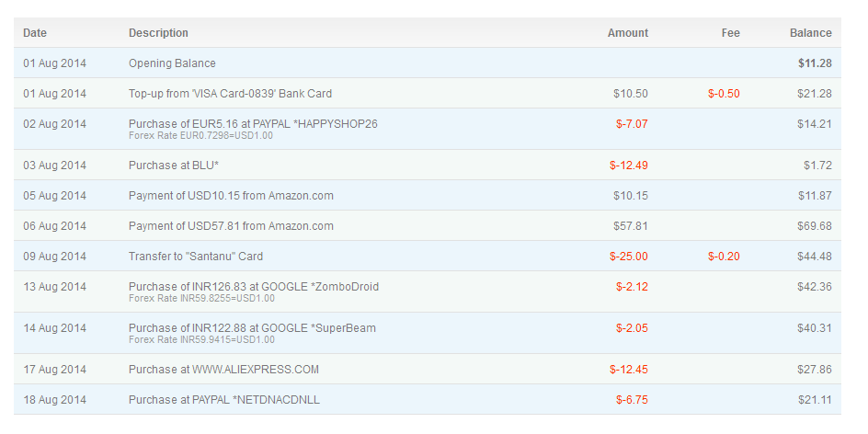Open the WWW.ALIEXPRESS.COM purchase

point(223,370)
